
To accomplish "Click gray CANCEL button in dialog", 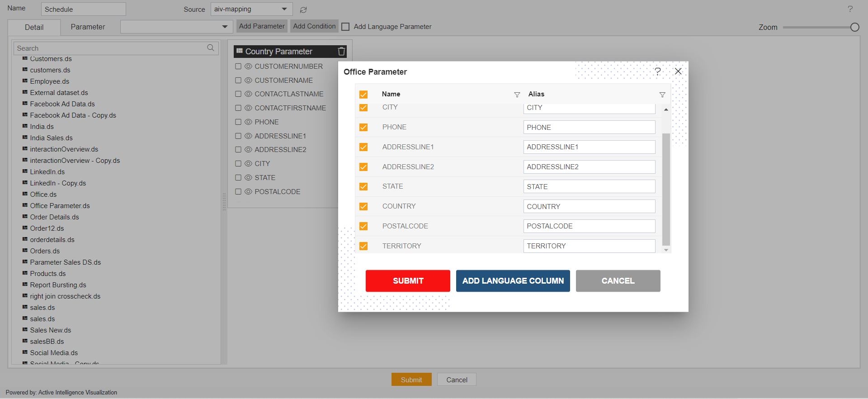I will pyautogui.click(x=618, y=281).
